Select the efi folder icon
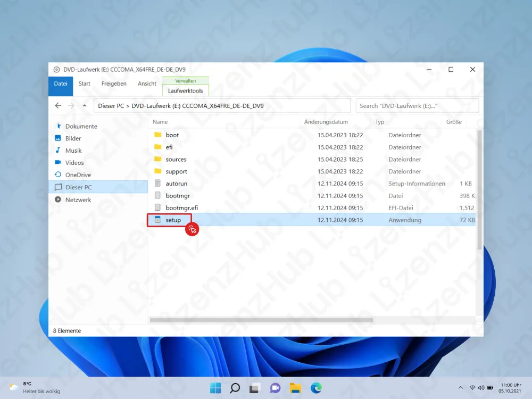 tap(158, 147)
